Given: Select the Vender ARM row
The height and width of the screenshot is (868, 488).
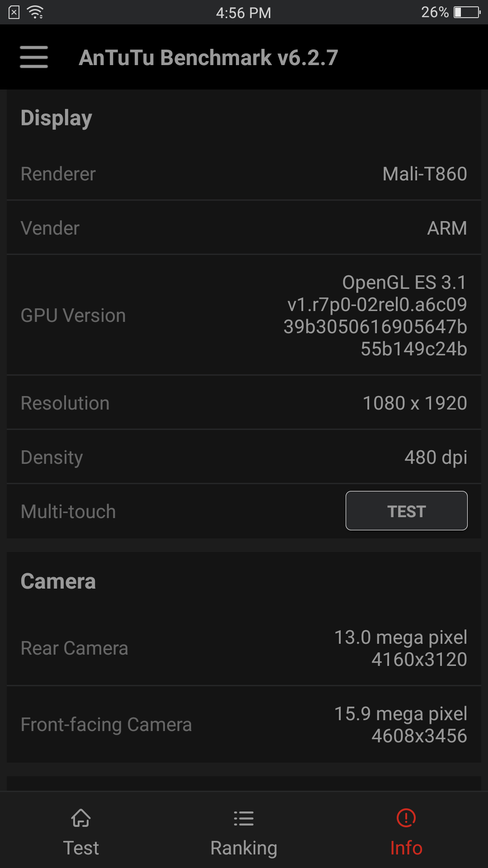Looking at the screenshot, I should [x=244, y=228].
